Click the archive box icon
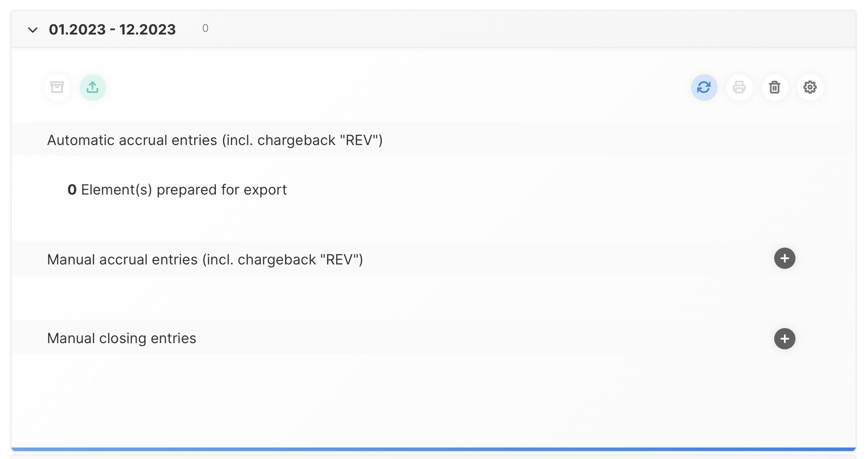Screen dimensions: 868x459 (x=57, y=87)
